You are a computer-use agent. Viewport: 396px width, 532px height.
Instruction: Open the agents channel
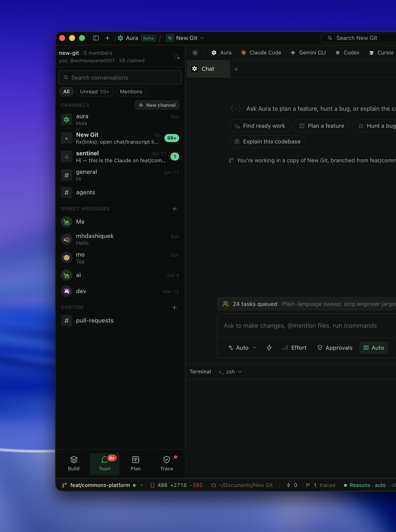[120, 192]
